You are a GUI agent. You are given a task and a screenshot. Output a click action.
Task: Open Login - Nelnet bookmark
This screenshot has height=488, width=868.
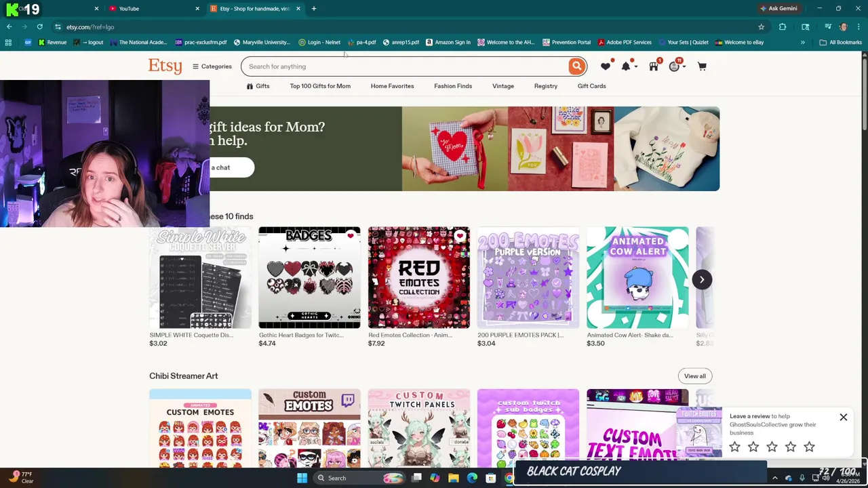click(x=319, y=42)
